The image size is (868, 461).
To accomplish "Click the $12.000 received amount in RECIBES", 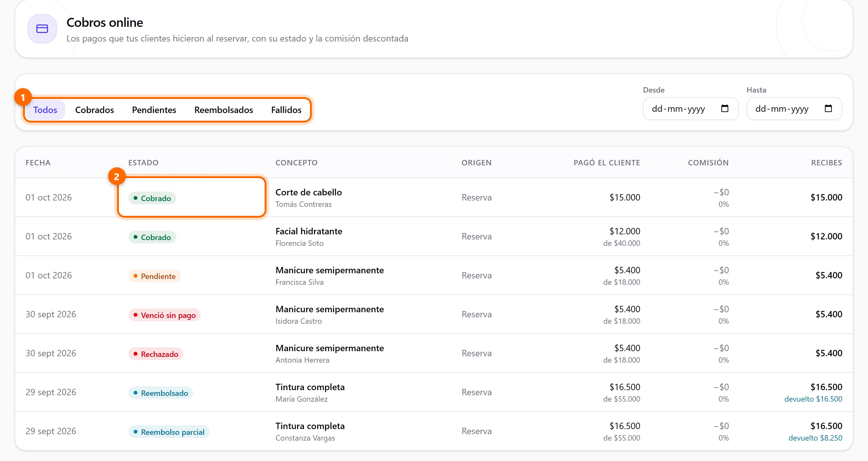I will [826, 237].
